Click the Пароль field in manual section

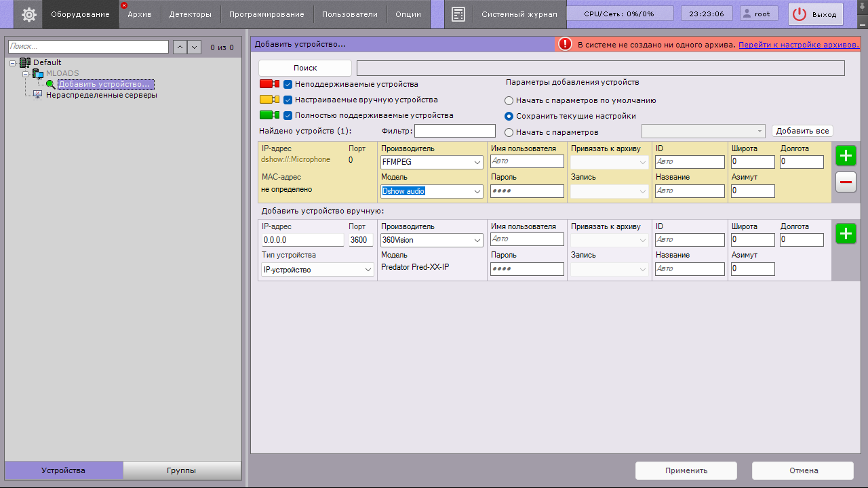[527, 269]
